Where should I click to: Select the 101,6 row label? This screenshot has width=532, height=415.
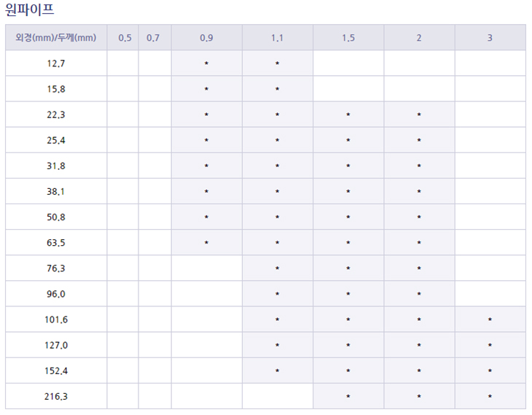(x=55, y=319)
